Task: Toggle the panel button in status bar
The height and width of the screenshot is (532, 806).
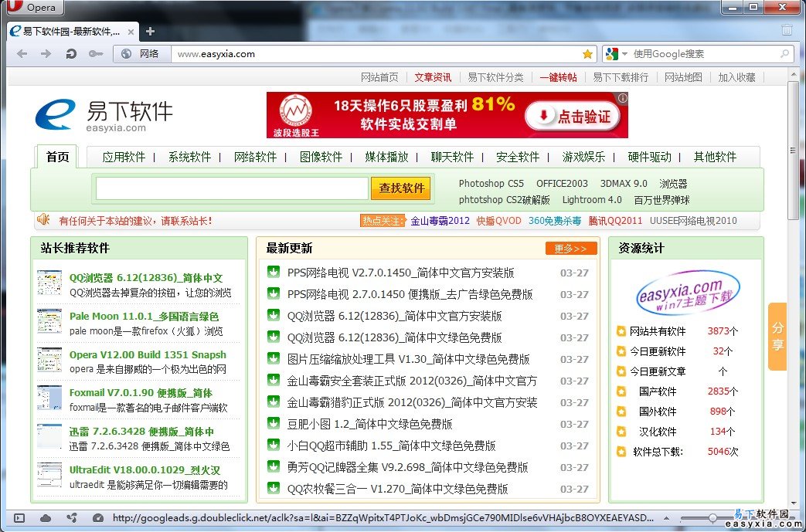Action: 19,518
